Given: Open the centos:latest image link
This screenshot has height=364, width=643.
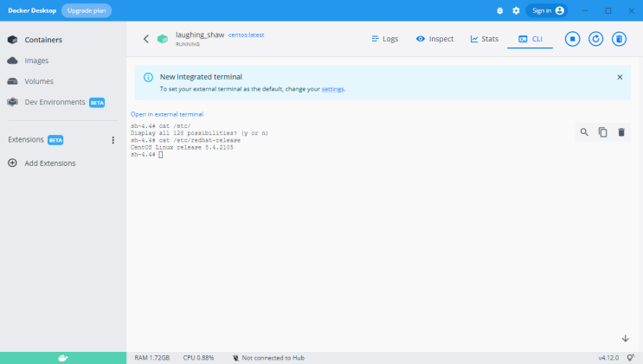Looking at the screenshot, I should pos(246,35).
